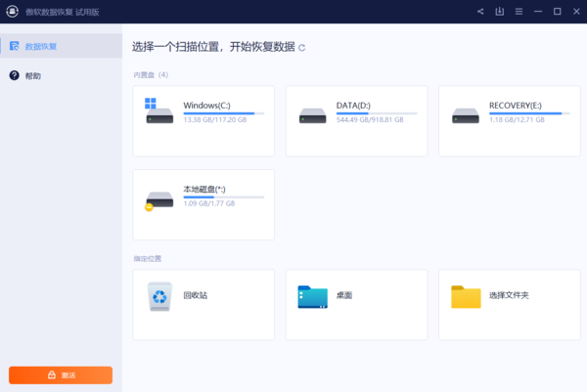Click the RECOVERY(E:) drive icon
The width and height of the screenshot is (587, 392).
(464, 115)
